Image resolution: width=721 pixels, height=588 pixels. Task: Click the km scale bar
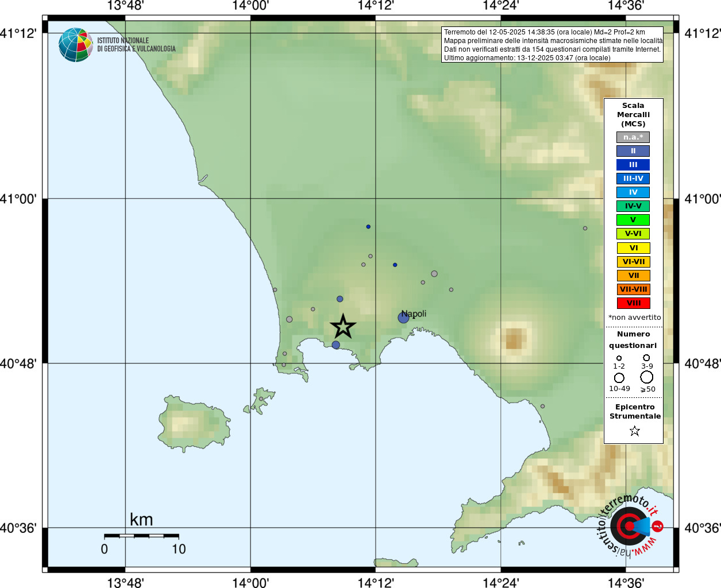pyautogui.click(x=141, y=536)
